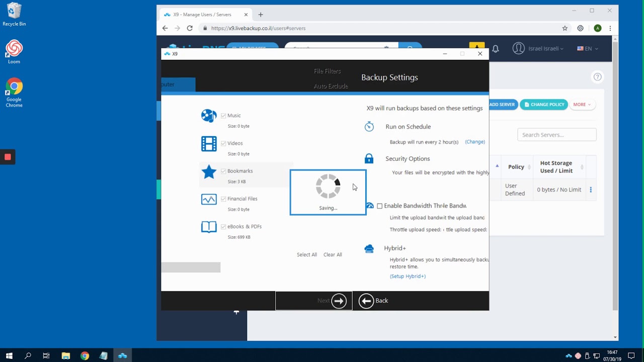The image size is (644, 362).
Task: Click the Back arrow circle icon
Action: tap(366, 301)
